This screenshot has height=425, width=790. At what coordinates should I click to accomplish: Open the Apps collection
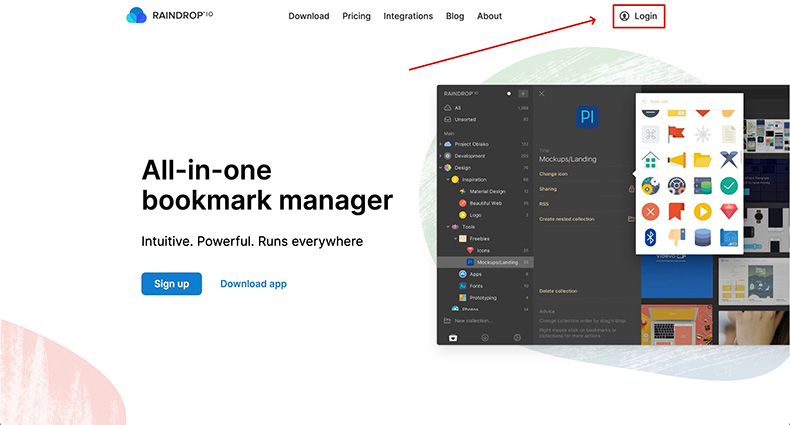[x=476, y=274]
